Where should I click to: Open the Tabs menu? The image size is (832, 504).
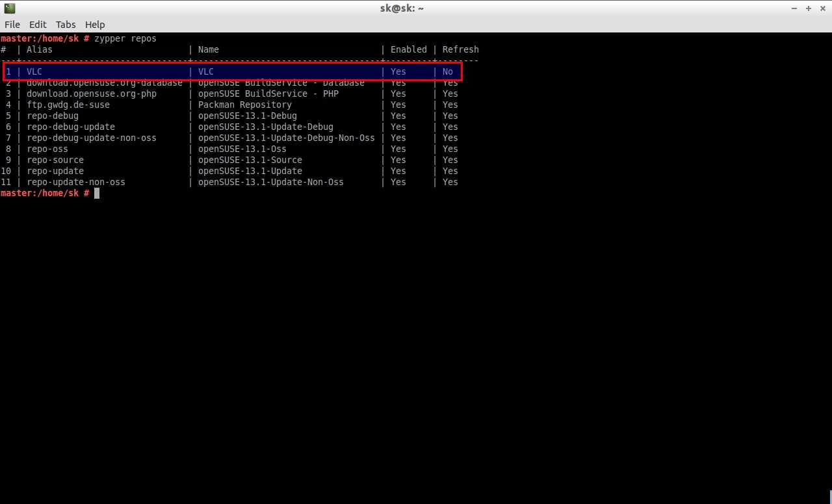click(66, 24)
